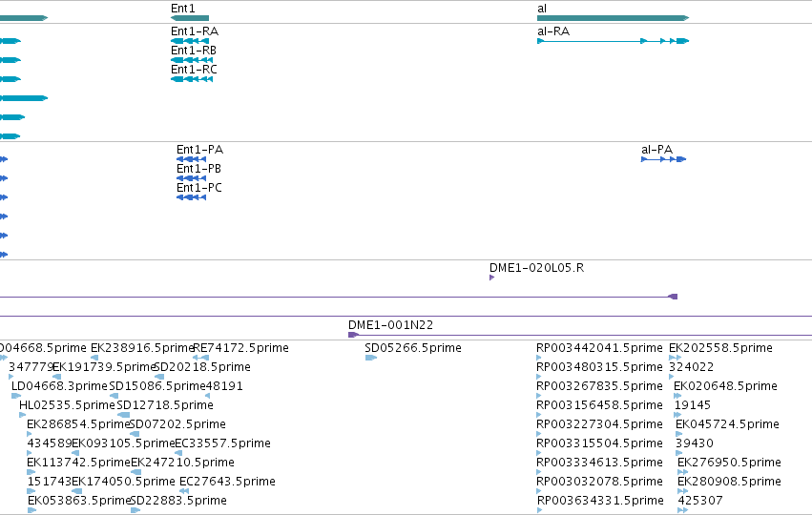The image size is (812, 515).
Task: Open the 151743 feature label
Action: [x=50, y=482]
